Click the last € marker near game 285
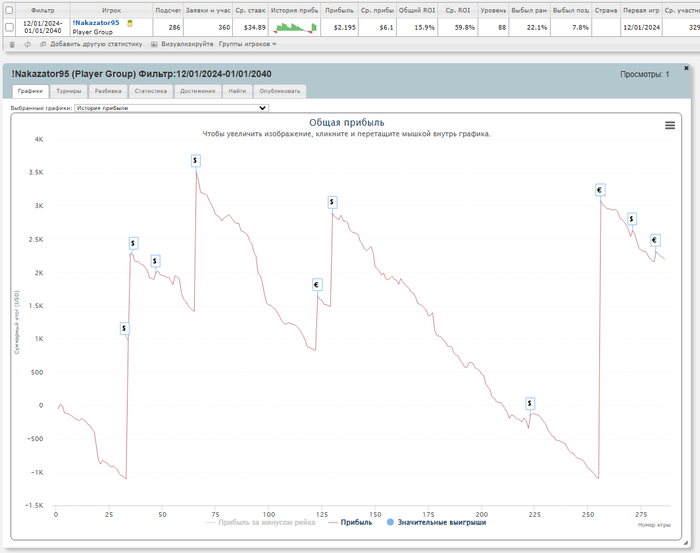Screen dimensions: 700x553 click(654, 240)
